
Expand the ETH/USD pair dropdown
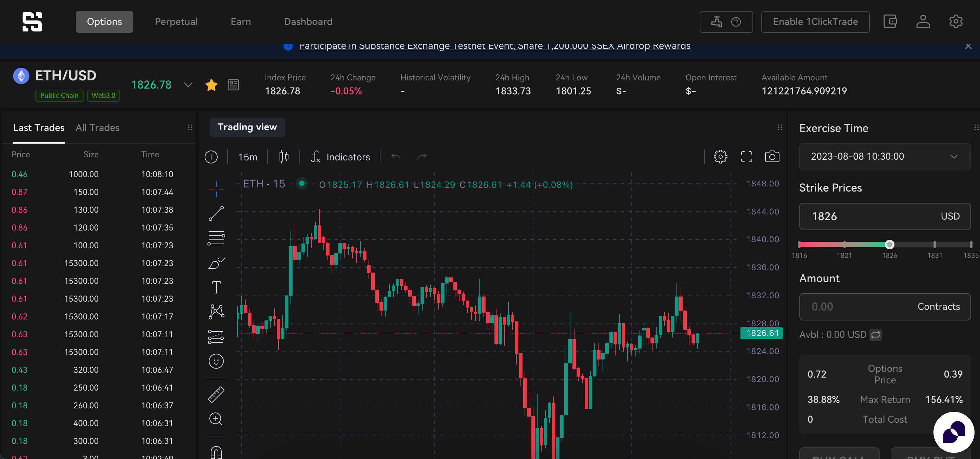pyautogui.click(x=188, y=85)
